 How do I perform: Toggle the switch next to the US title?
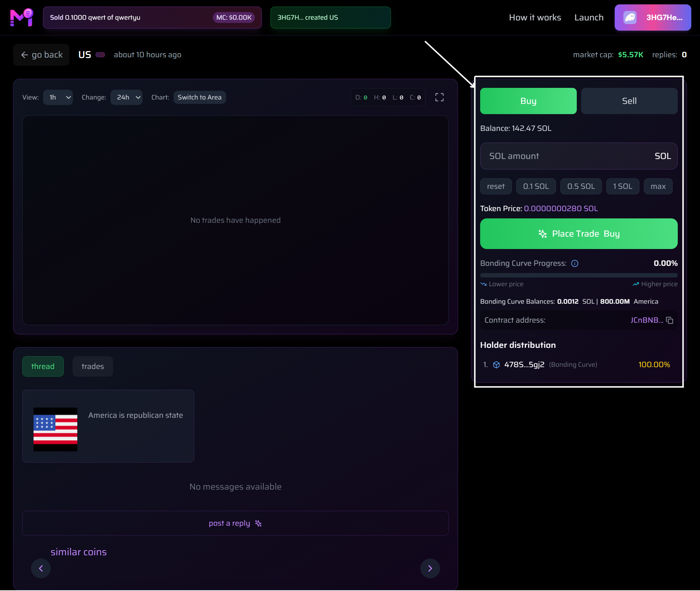pos(100,54)
